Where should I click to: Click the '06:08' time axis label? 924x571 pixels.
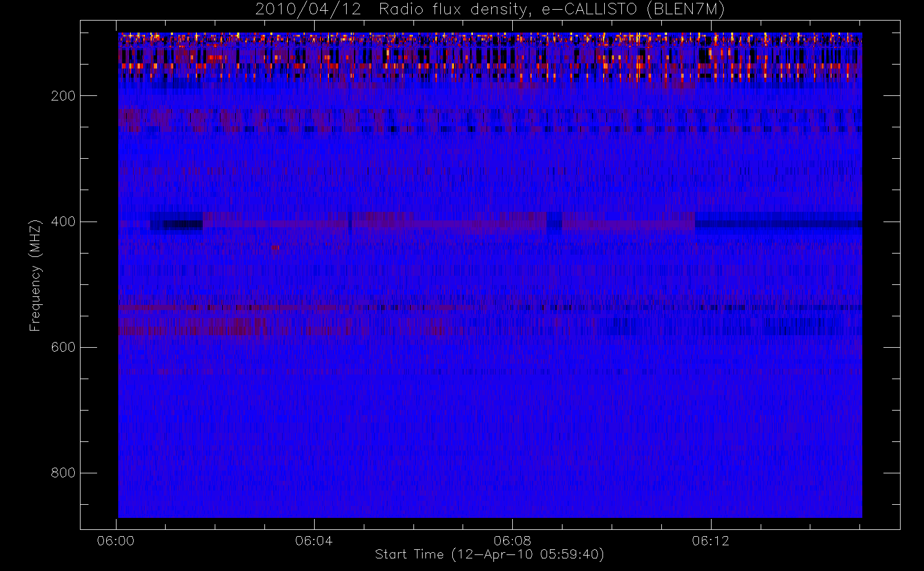pyautogui.click(x=512, y=541)
